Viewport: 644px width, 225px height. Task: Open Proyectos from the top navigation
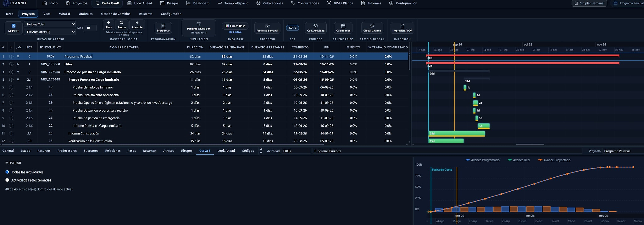(76, 3)
